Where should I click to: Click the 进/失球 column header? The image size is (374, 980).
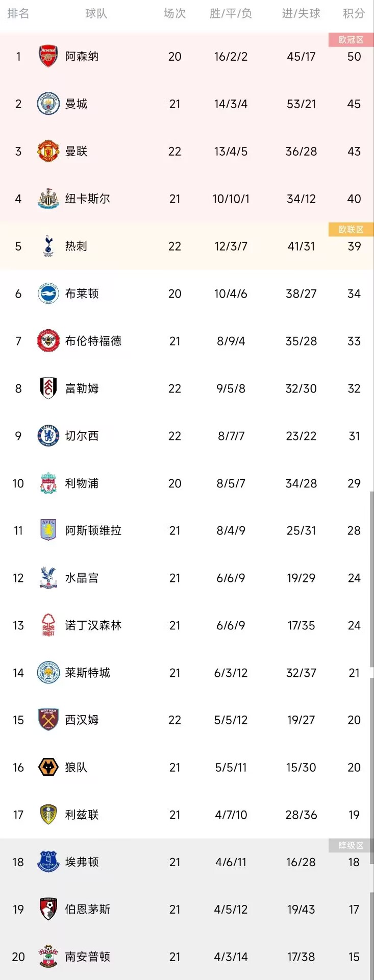[x=301, y=13]
